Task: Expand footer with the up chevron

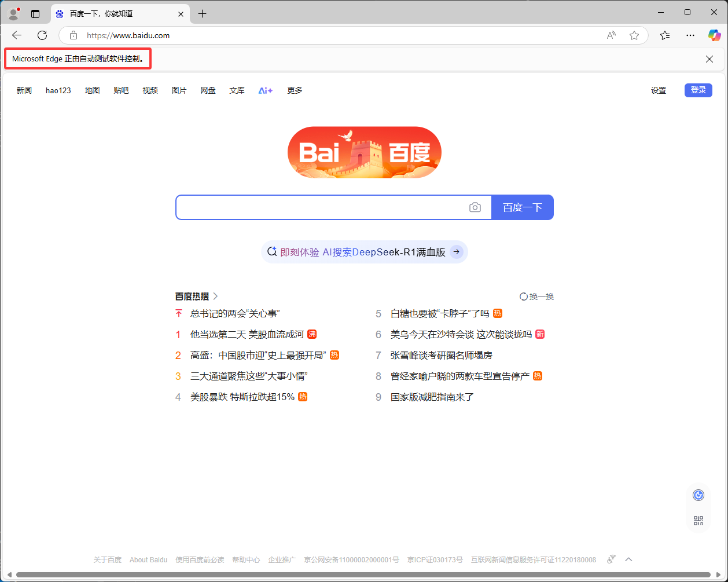Action: 628,559
